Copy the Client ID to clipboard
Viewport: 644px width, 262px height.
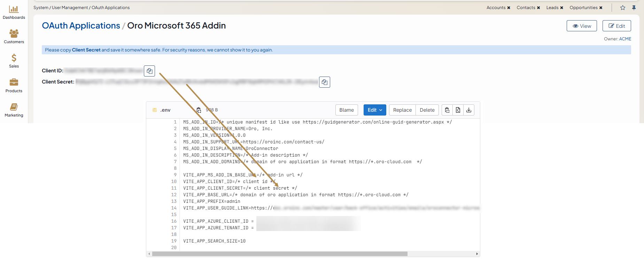click(x=149, y=71)
